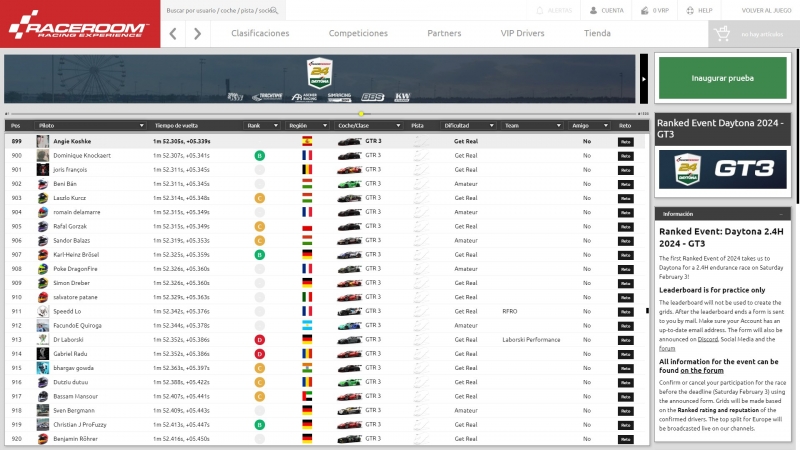Select 'Amateur' difficulty in Sandor Balazs row

pos(466,241)
